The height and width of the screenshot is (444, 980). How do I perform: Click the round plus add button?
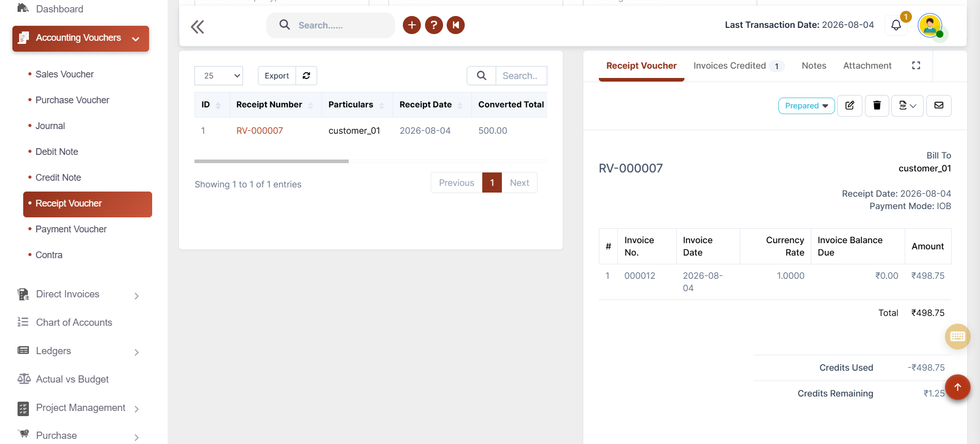(412, 25)
